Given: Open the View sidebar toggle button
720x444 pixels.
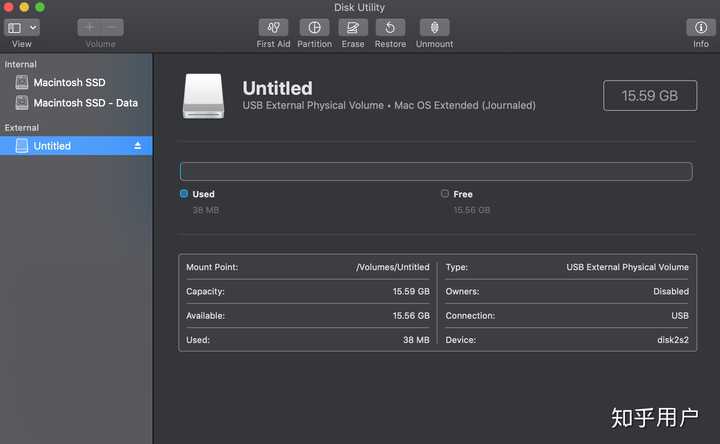Looking at the screenshot, I should 15,28.
